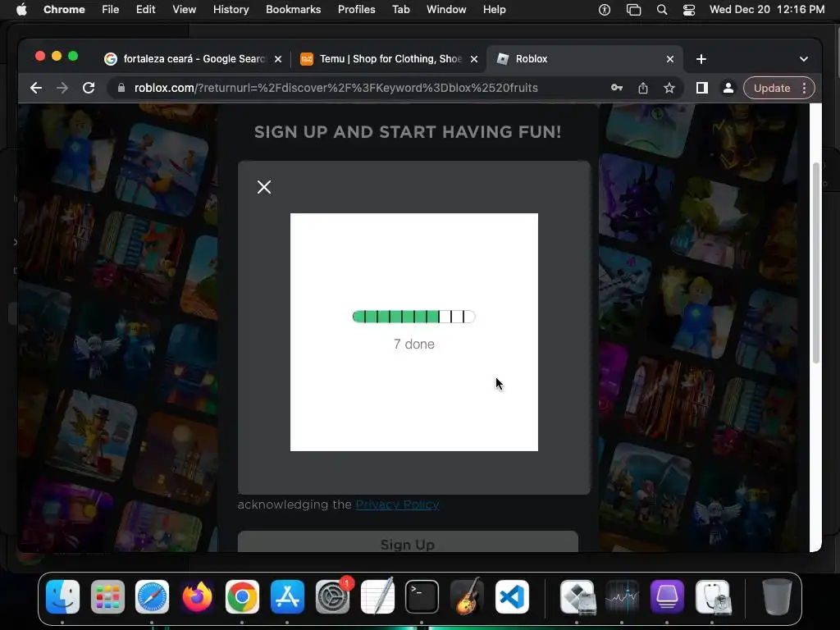
Task: Open a new browser tab
Action: (x=701, y=59)
